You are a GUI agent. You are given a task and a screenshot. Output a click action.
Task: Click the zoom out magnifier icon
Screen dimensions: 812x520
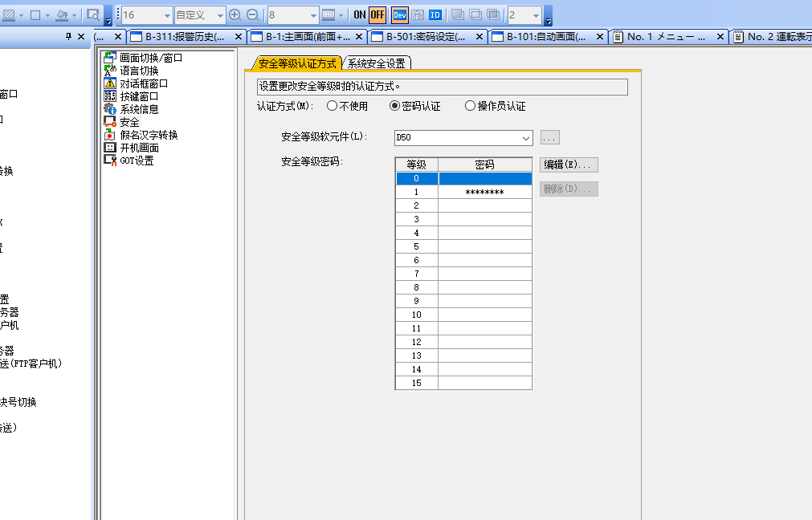252,15
